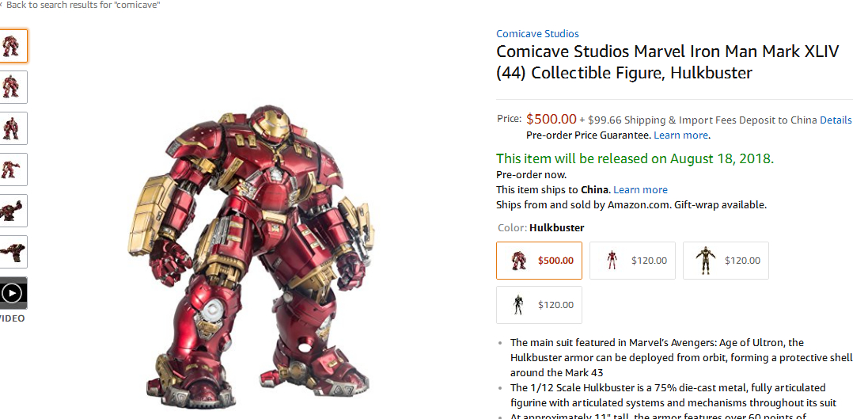Click the "Pre-order Price Guarantee" text
This screenshot has width=868, height=419.
588,135
